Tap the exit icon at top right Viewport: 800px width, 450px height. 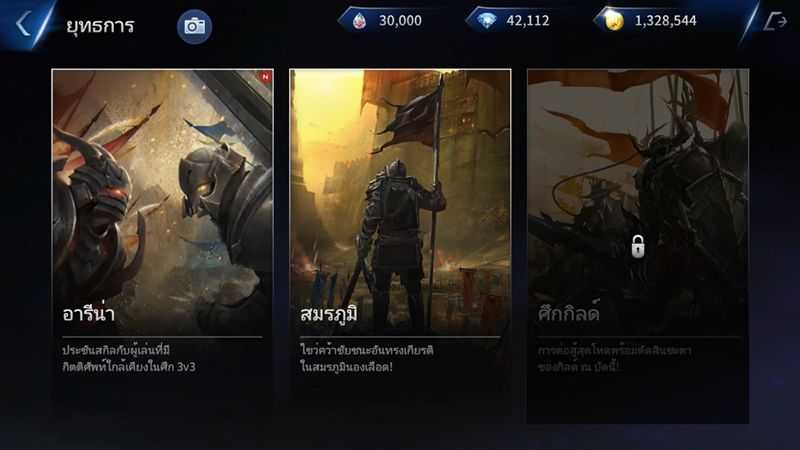[775, 21]
